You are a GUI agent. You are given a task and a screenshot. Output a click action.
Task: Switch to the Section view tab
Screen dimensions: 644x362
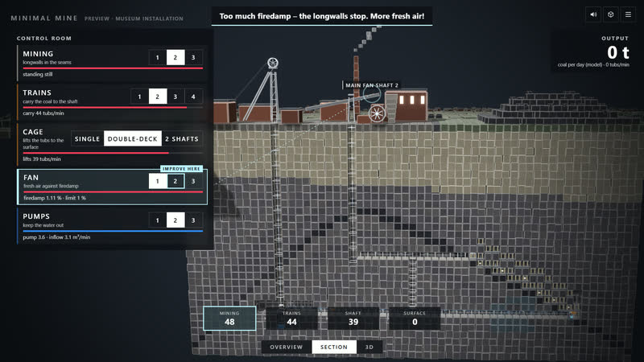click(x=334, y=347)
